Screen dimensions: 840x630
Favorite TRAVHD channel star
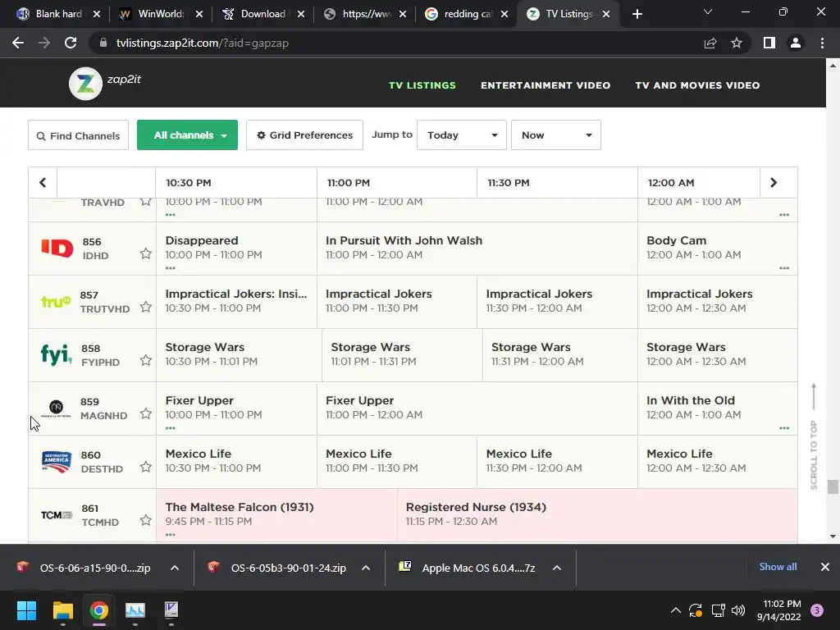pyautogui.click(x=146, y=202)
